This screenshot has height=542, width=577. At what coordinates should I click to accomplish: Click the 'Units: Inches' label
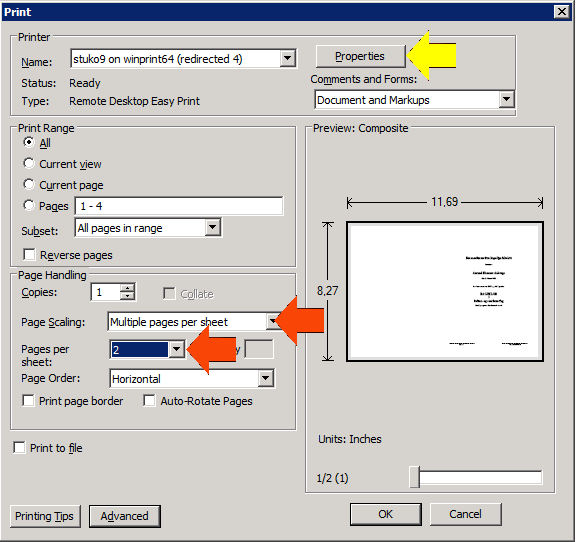coord(350,439)
